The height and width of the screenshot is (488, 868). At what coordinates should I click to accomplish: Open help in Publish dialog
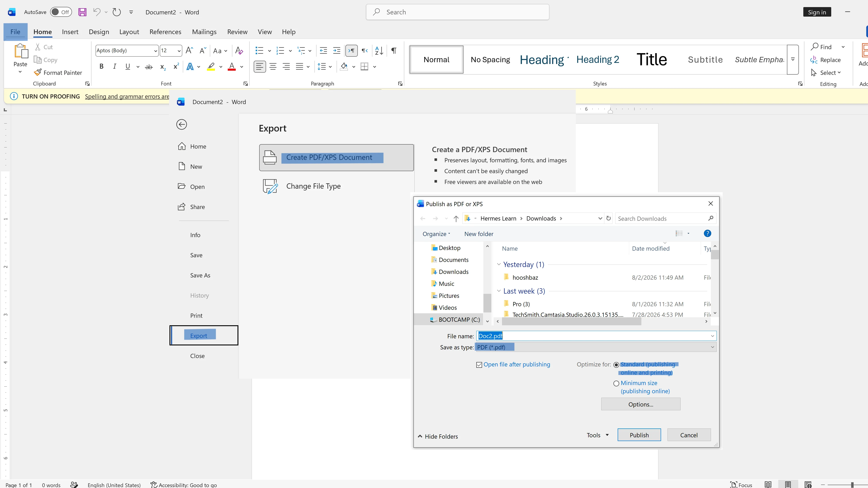click(x=707, y=233)
